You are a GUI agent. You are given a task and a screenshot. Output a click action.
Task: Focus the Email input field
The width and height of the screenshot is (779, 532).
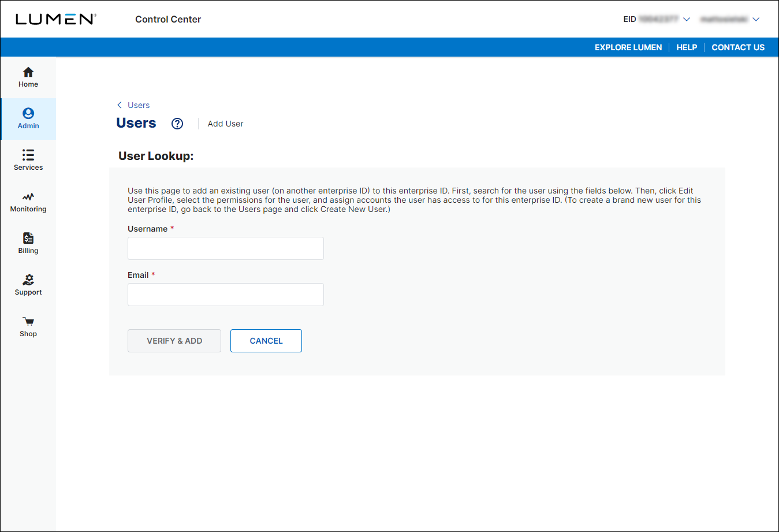coord(226,295)
